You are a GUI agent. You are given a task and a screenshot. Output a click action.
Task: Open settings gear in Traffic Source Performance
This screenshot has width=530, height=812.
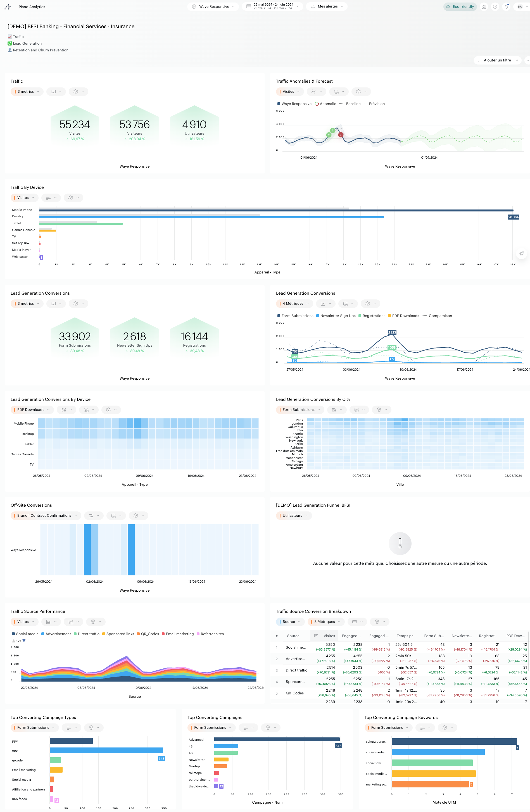(96, 621)
